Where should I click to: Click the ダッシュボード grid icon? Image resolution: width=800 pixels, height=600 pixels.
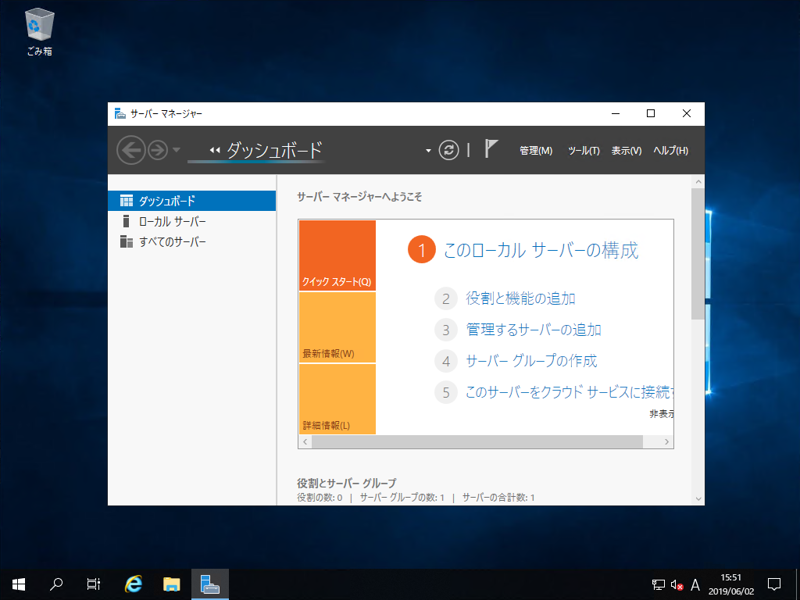tap(126, 201)
